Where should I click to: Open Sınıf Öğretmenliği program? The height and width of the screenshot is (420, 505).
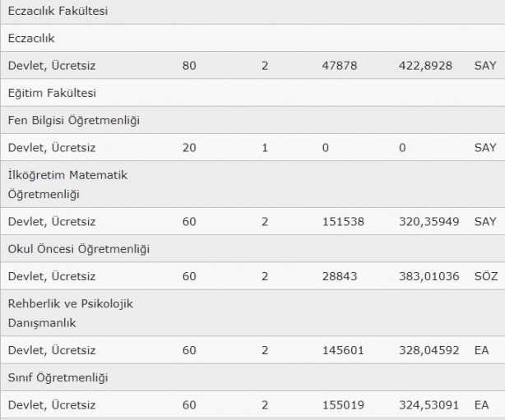[58, 377]
